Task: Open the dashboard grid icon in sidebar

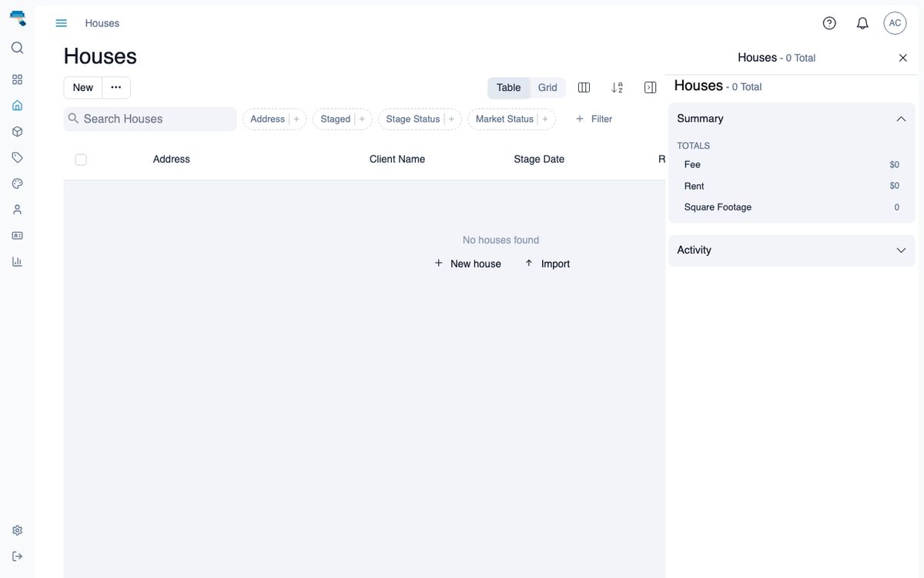Action: click(17, 79)
